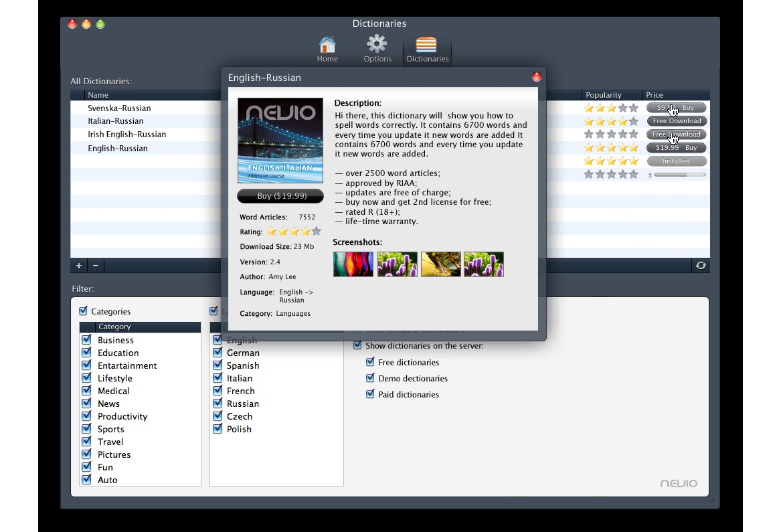Viewport: 779px width, 532px height.
Task: Click the remove (−) dictionary button
Action: [x=96, y=266]
